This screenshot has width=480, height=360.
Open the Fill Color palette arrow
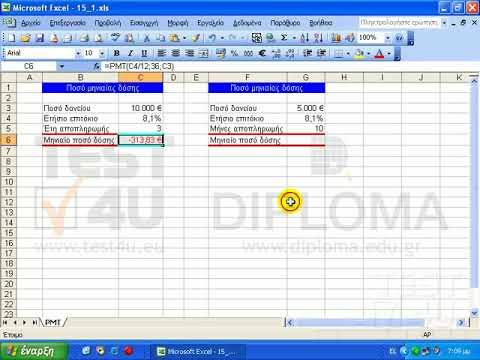(x=368, y=53)
